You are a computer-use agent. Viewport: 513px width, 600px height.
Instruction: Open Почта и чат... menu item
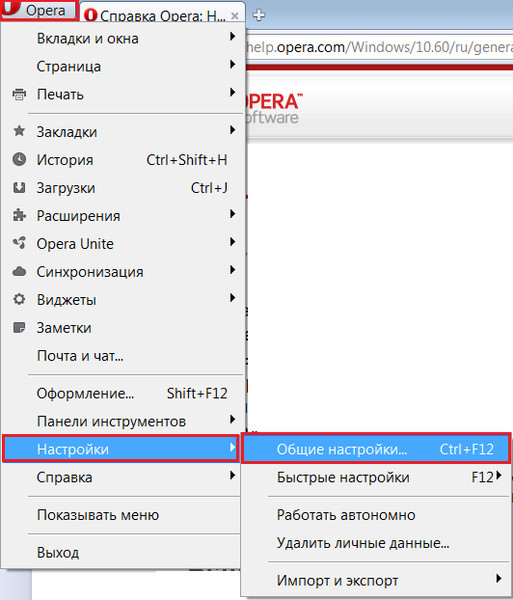coord(122,355)
